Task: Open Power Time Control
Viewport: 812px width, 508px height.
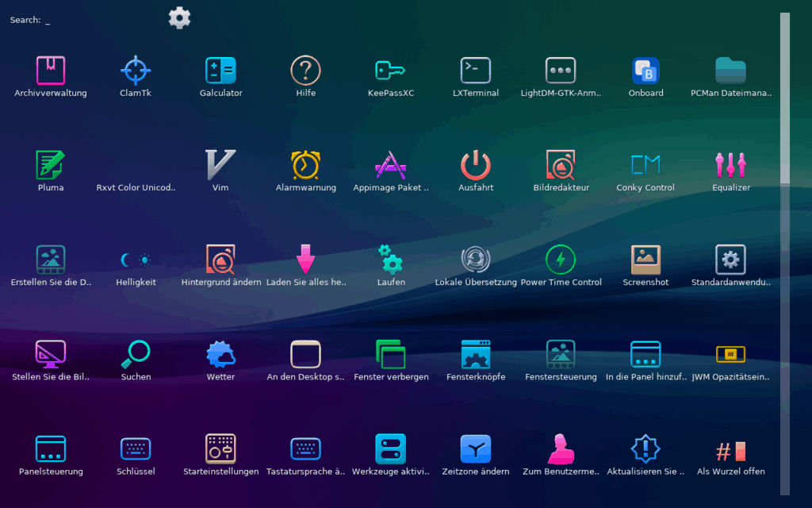Action: pyautogui.click(x=561, y=260)
